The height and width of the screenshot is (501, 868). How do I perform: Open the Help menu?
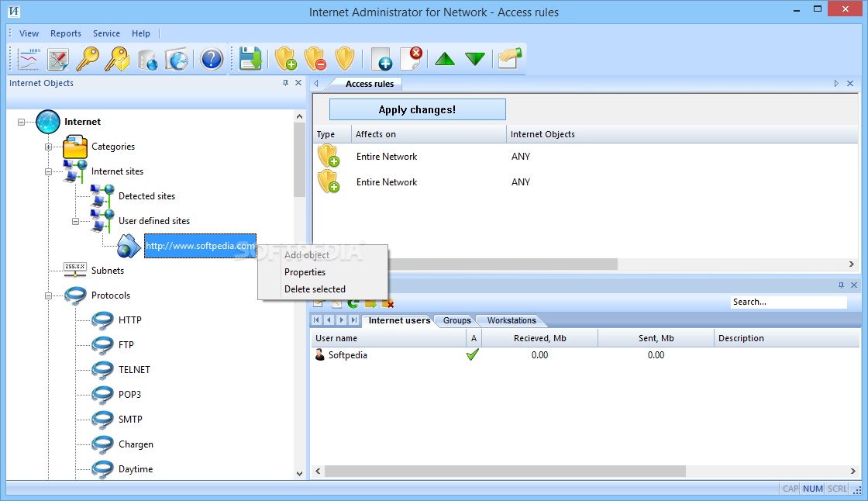coord(140,33)
